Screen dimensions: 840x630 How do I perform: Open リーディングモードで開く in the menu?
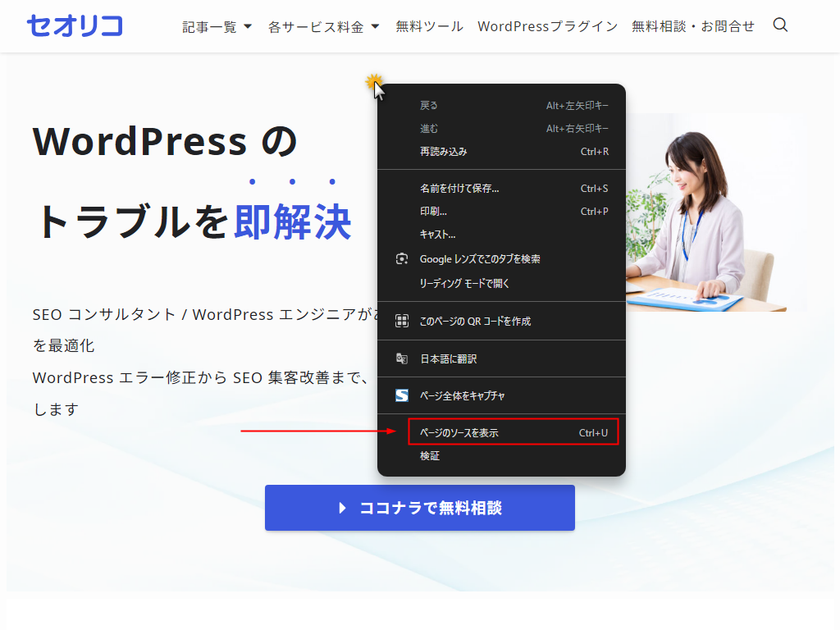click(x=465, y=281)
